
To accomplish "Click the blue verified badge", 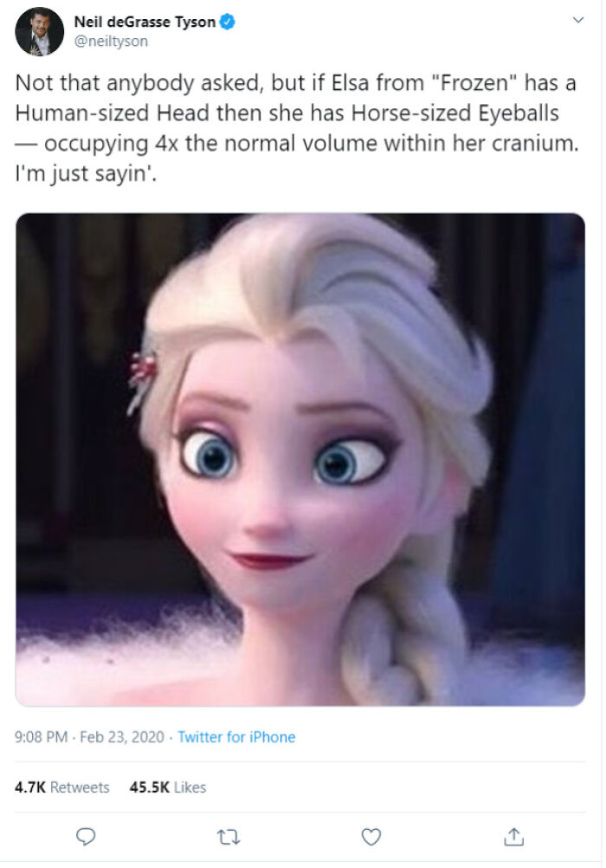I will click(x=228, y=22).
